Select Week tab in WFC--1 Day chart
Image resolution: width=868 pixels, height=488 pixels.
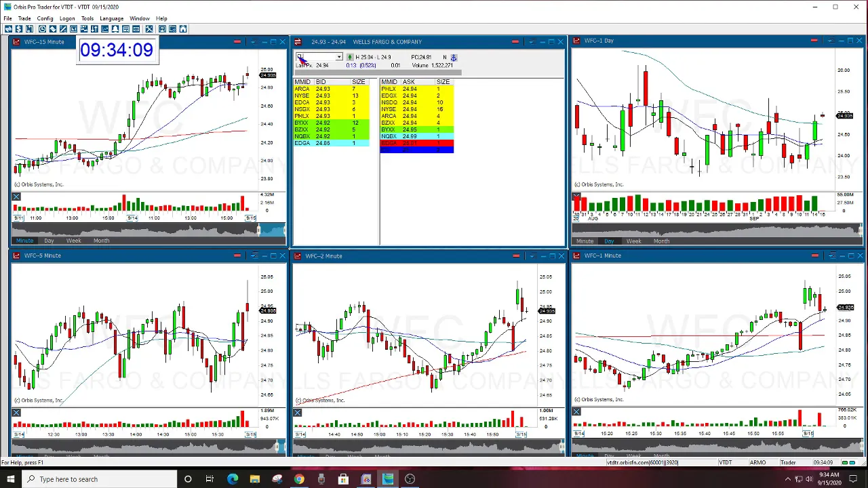[633, 241]
